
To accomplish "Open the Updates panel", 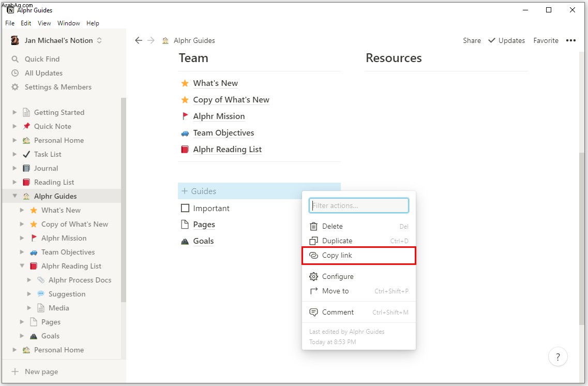I will pyautogui.click(x=506, y=40).
